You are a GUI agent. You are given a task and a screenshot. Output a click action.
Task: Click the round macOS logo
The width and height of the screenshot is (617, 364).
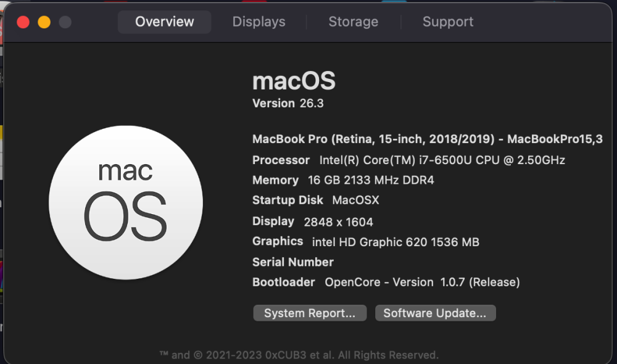pos(126,202)
